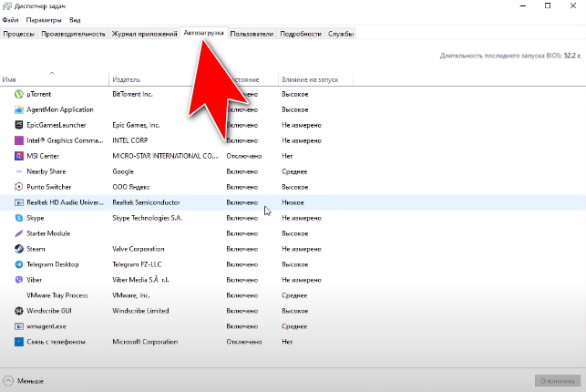
Task: Switch to the Подробности tab
Action: (x=301, y=34)
